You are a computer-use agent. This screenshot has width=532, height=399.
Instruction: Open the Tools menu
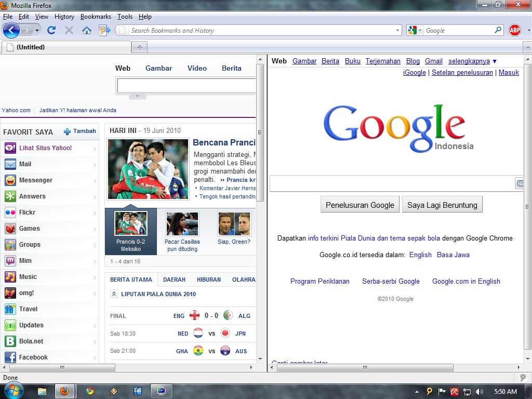tap(125, 17)
